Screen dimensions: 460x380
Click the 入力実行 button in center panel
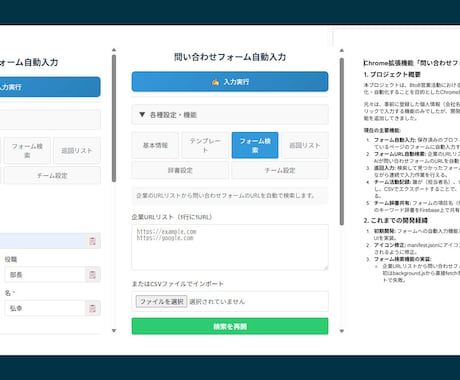coord(230,82)
